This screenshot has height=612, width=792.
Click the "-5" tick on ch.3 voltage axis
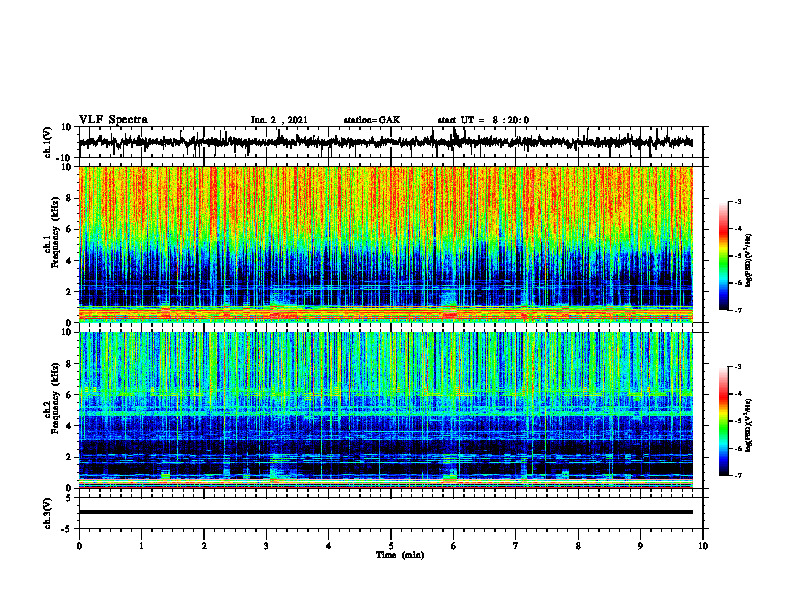67,529
